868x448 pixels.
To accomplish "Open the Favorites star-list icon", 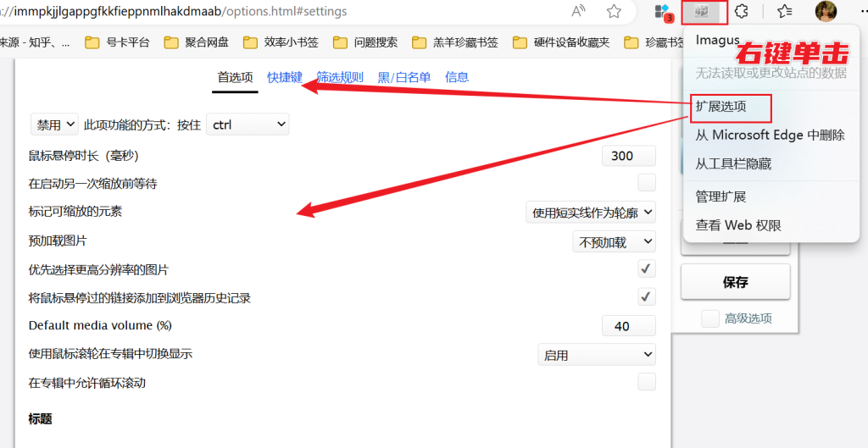I will pos(784,12).
